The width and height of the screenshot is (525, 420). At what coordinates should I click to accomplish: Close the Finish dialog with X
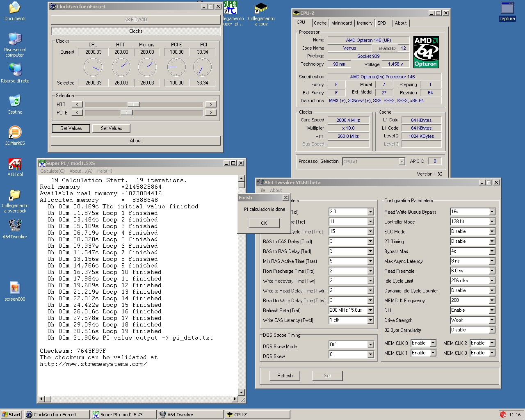[x=286, y=198]
